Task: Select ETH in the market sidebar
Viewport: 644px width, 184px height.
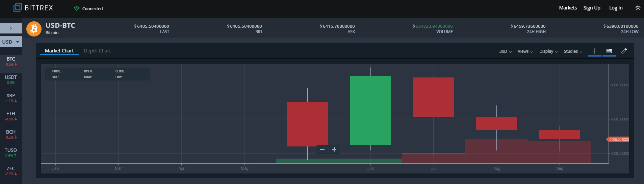Action: pos(11,116)
